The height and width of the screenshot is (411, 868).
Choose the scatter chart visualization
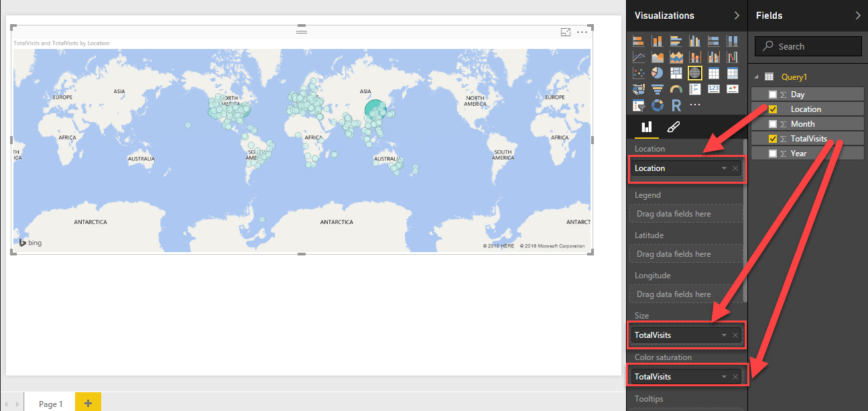point(639,73)
